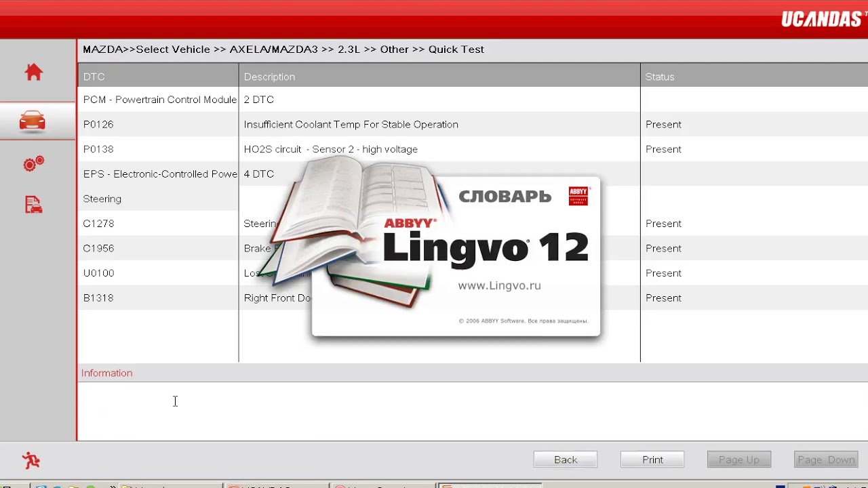Click the Present status for C1278
This screenshot has width=868, height=488.
pyautogui.click(x=663, y=224)
